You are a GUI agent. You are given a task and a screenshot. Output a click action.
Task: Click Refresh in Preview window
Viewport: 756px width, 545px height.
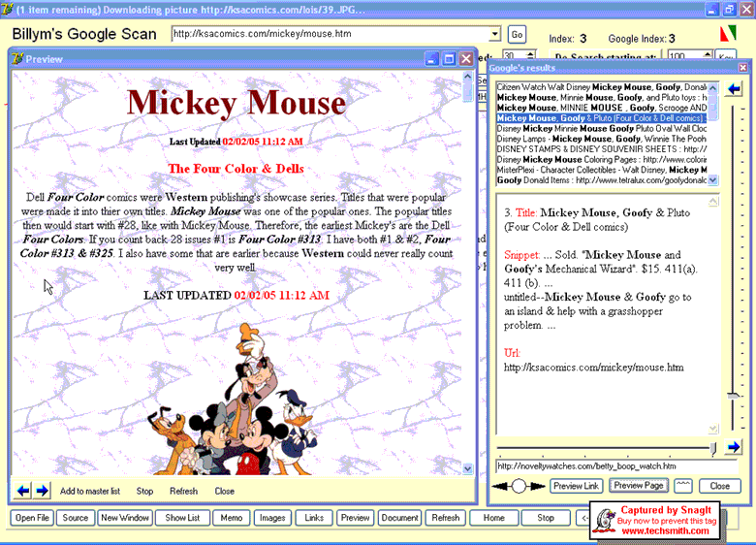point(184,491)
